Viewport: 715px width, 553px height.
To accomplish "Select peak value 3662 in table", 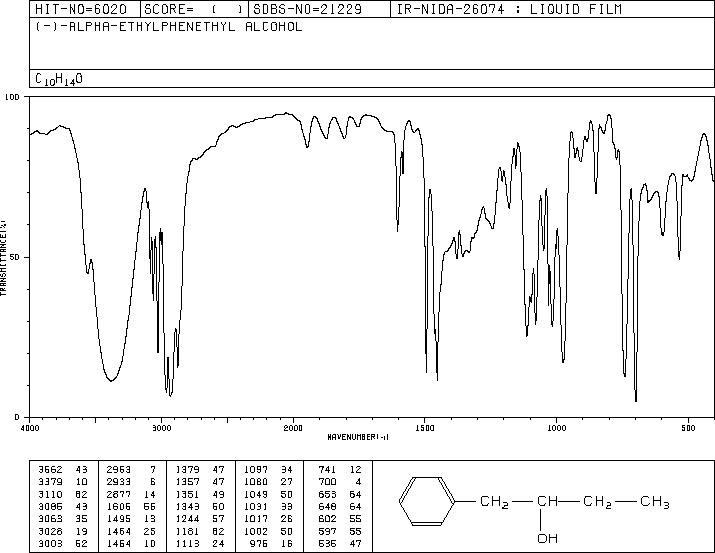I will click(50, 469).
